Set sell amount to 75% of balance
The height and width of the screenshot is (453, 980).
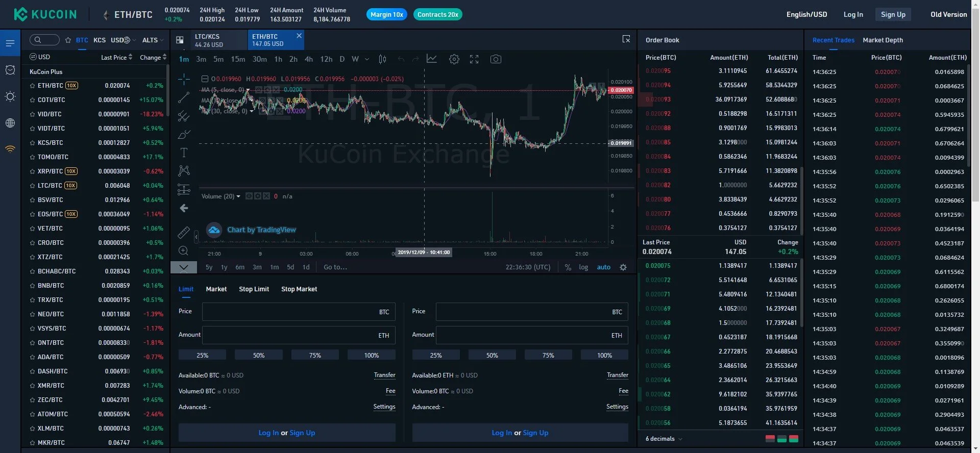coord(548,355)
